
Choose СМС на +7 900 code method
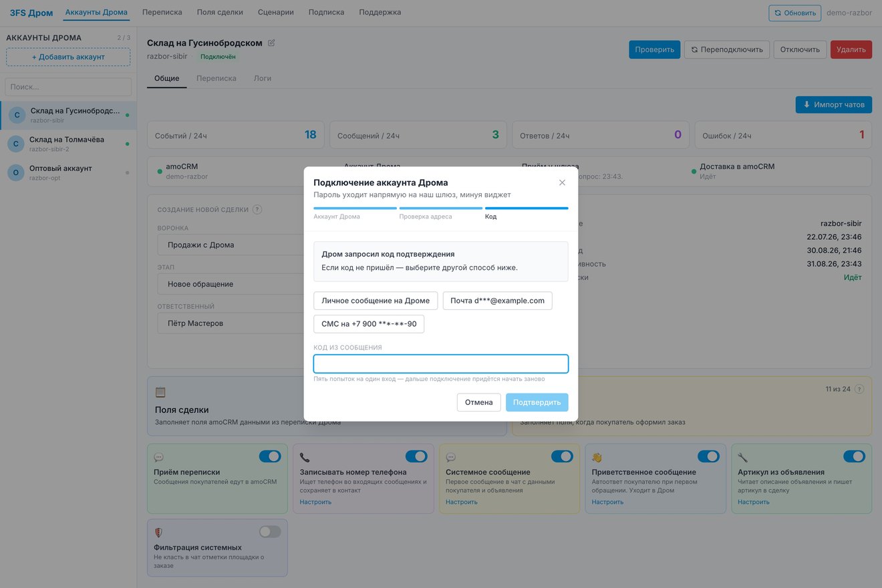pos(369,324)
